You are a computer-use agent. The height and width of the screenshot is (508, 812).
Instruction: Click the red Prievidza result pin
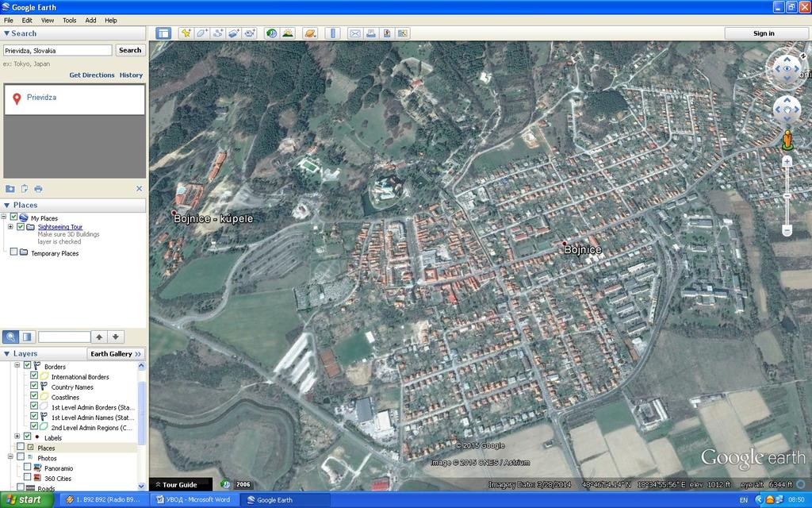pos(17,98)
